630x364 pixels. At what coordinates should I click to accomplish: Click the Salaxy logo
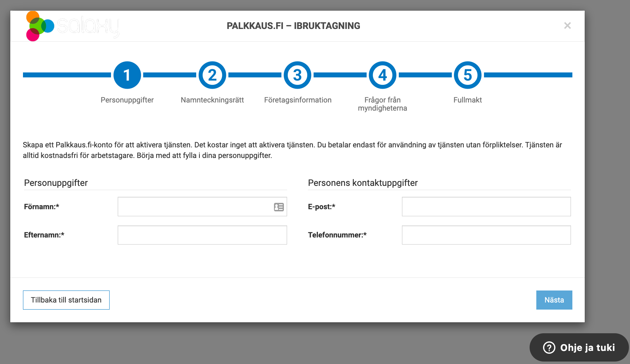(x=72, y=26)
